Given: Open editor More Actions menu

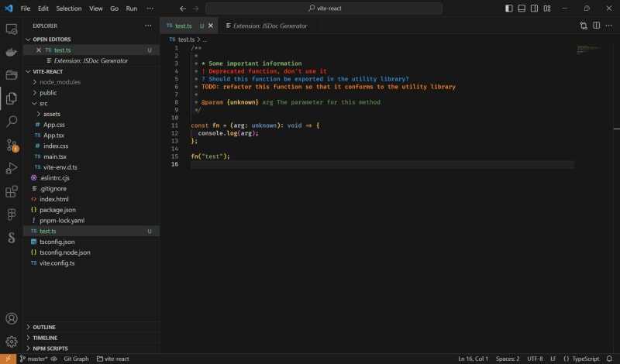Looking at the screenshot, I should (x=609, y=26).
